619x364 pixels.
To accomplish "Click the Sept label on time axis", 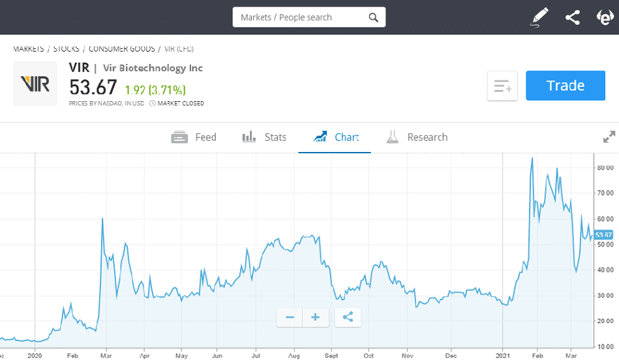I will click(331, 356).
